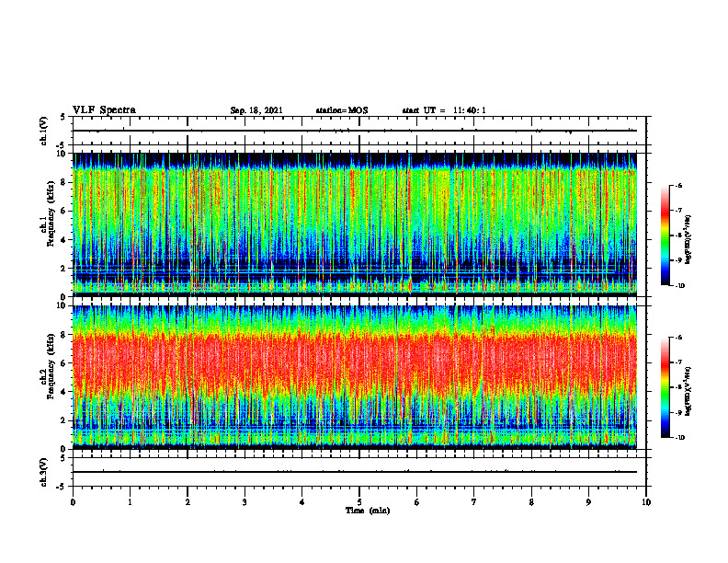This screenshot has height=563, width=728.
Task: Click time axis tick label "9"
Action: point(588,502)
